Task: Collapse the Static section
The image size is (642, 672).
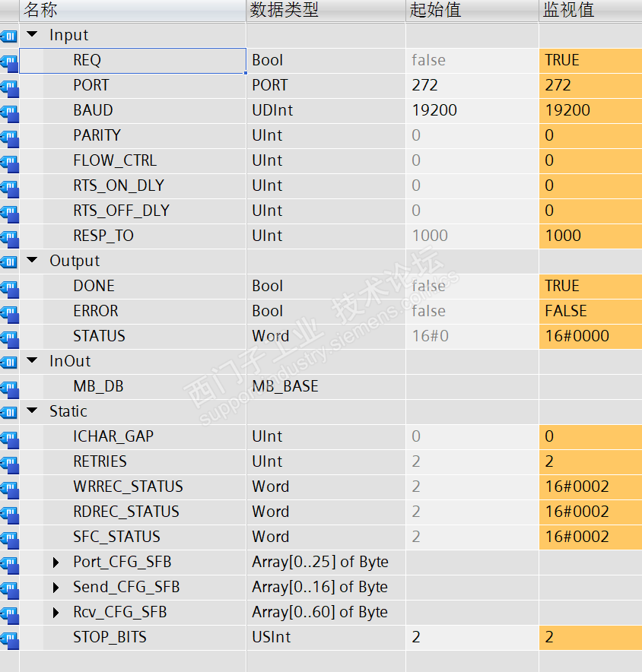Action: click(x=32, y=410)
